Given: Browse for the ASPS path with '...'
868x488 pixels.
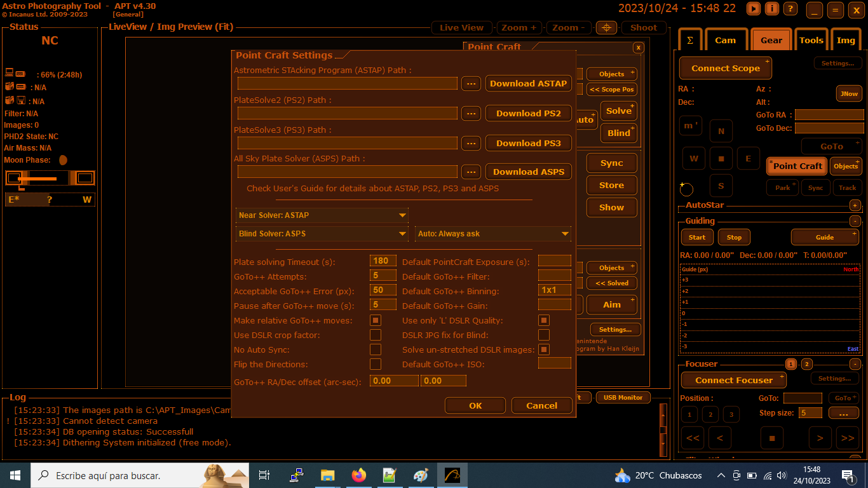Looking at the screenshot, I should (x=470, y=172).
